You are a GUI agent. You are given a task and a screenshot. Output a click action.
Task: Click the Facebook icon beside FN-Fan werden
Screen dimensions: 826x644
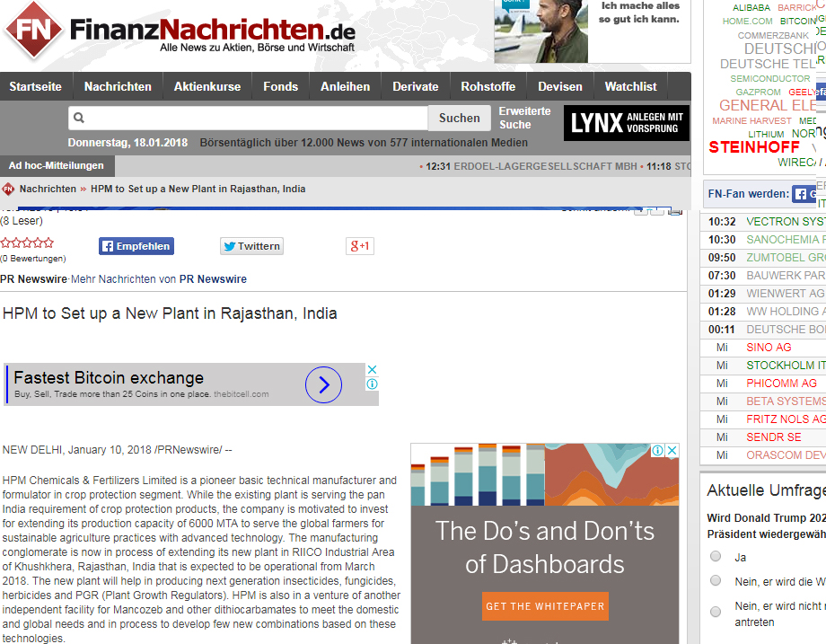[x=800, y=194]
